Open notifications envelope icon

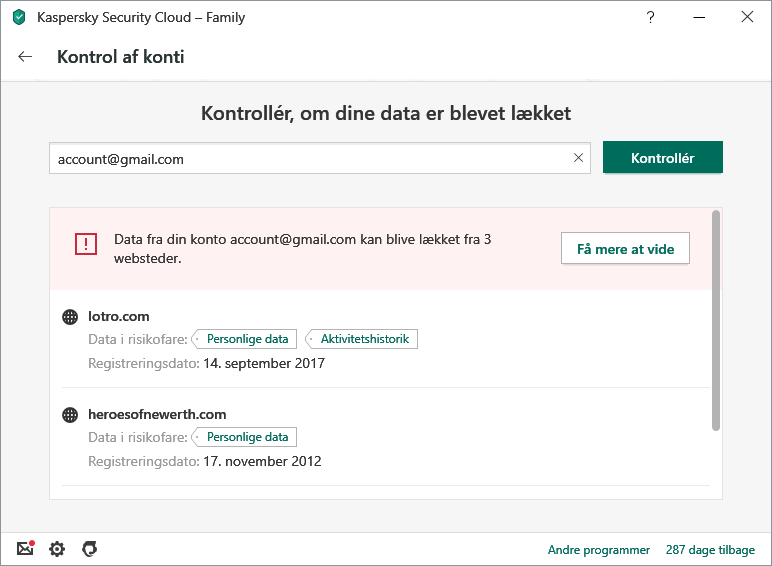(x=25, y=548)
